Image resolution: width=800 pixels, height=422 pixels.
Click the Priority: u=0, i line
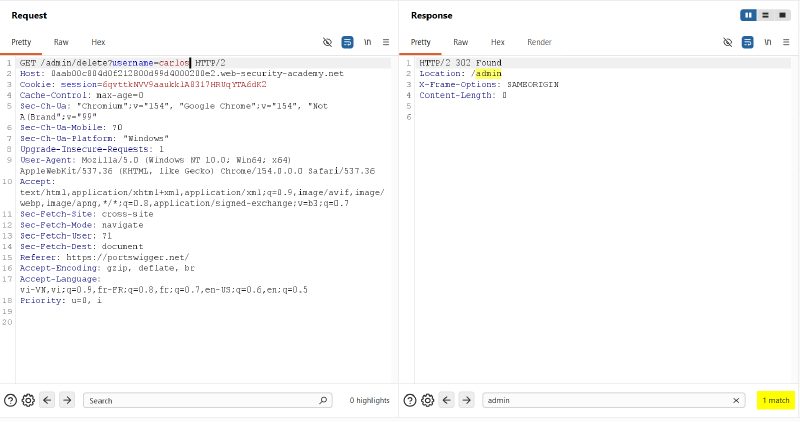(x=61, y=301)
